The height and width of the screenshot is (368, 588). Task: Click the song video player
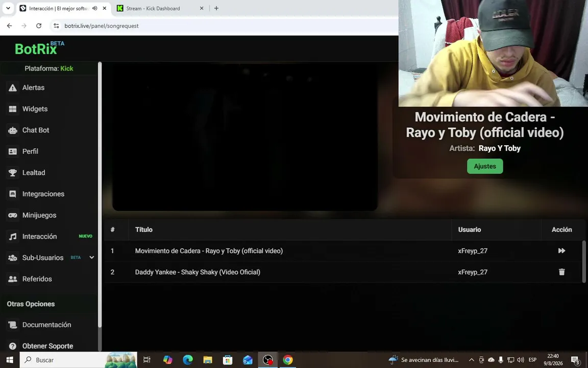[245, 137]
